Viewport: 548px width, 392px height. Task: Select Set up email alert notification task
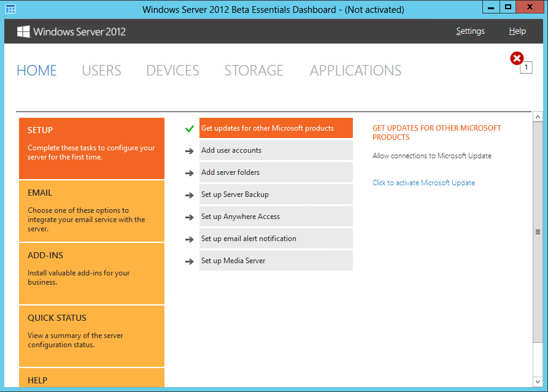click(276, 238)
